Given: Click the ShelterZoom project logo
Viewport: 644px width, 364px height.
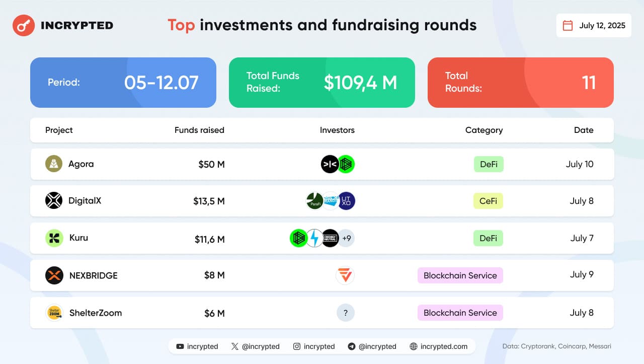Looking at the screenshot, I should (x=54, y=313).
